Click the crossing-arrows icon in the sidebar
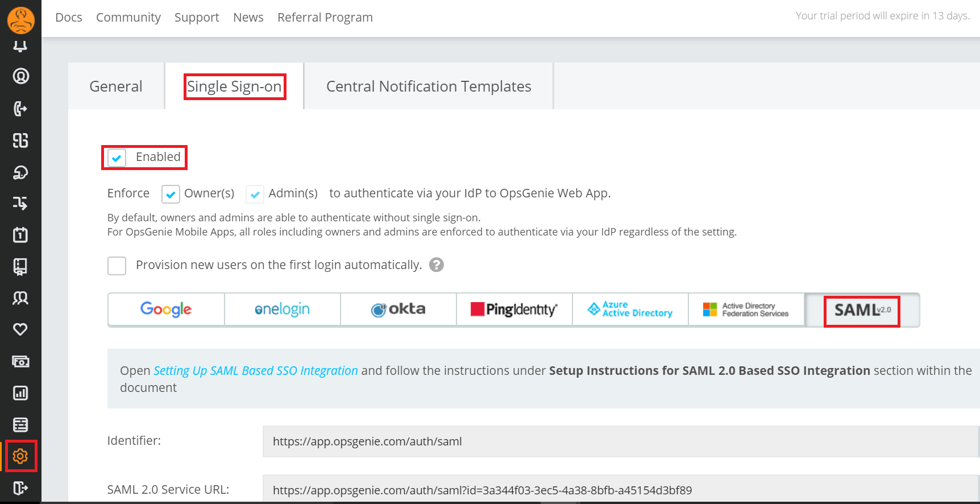Image resolution: width=980 pixels, height=504 pixels. tap(20, 203)
